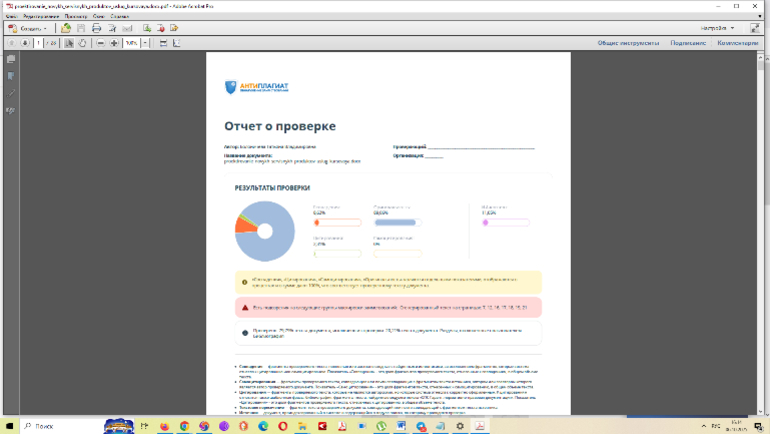Click the Save file icon
Screen dimensions: 770x434
click(x=81, y=28)
